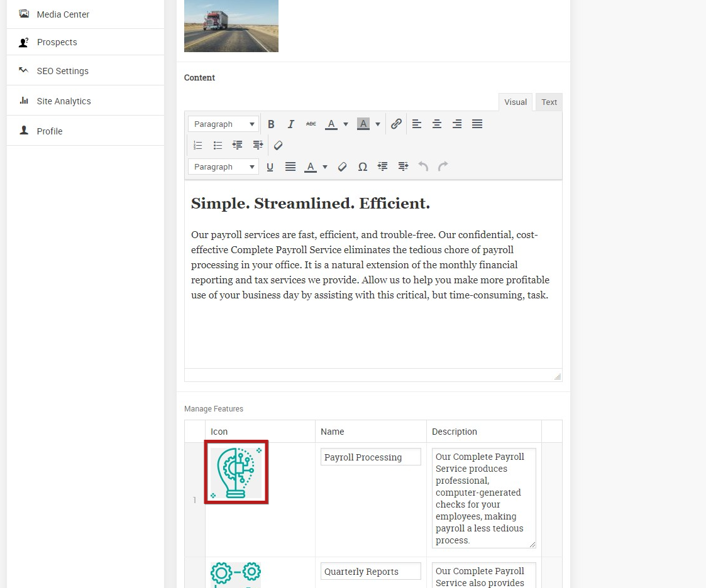The width and height of the screenshot is (706, 588).
Task: Justify text using button beside align right
Action: click(x=477, y=124)
